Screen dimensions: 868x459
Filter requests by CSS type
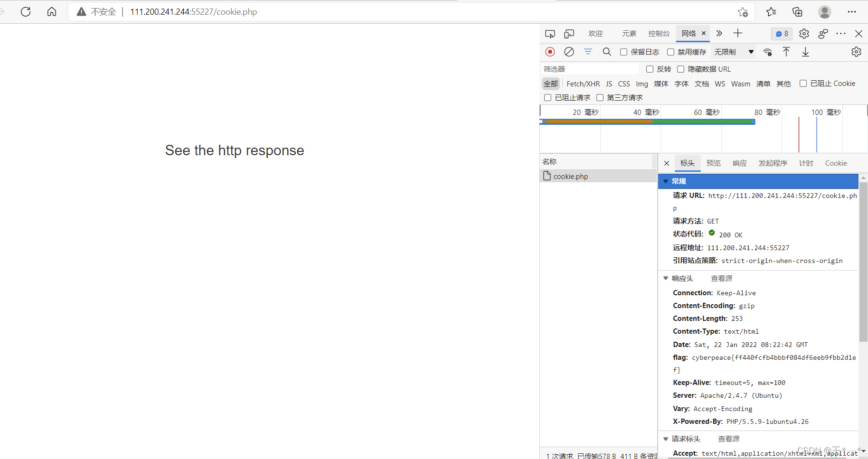pos(624,84)
